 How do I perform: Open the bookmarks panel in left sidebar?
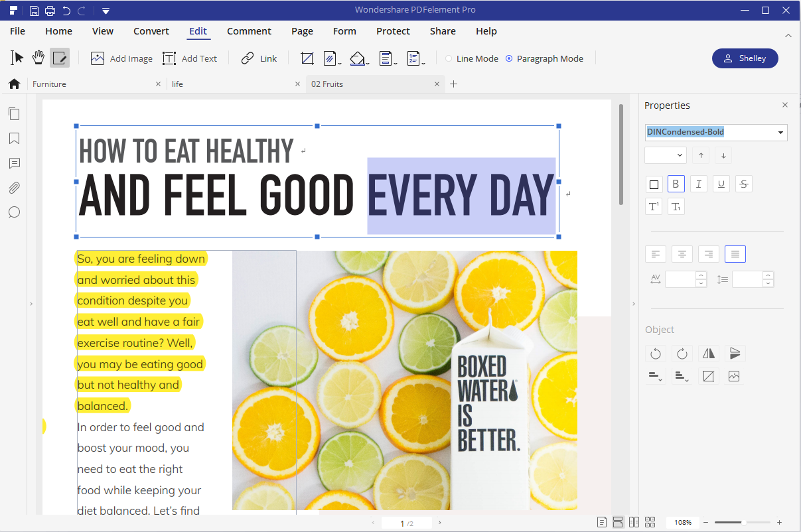tap(14, 139)
